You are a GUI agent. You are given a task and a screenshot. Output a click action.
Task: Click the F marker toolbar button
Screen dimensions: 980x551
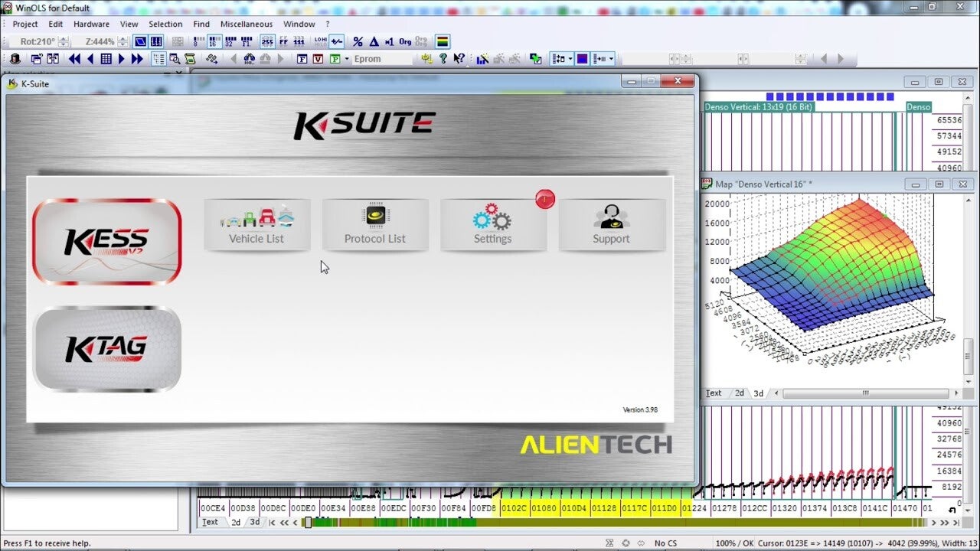[302, 59]
